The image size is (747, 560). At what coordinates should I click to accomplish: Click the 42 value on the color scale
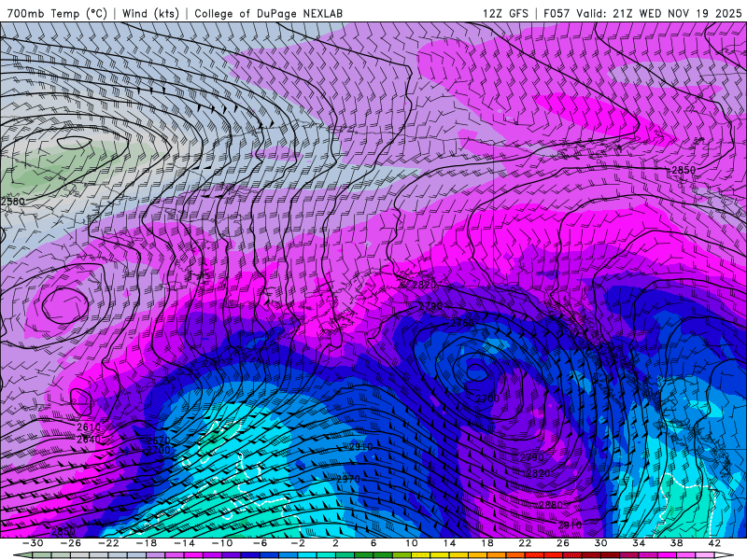click(x=713, y=543)
